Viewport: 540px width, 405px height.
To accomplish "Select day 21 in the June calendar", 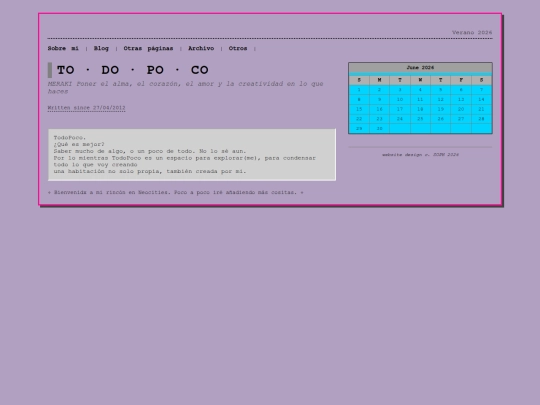I will [x=481, y=109].
